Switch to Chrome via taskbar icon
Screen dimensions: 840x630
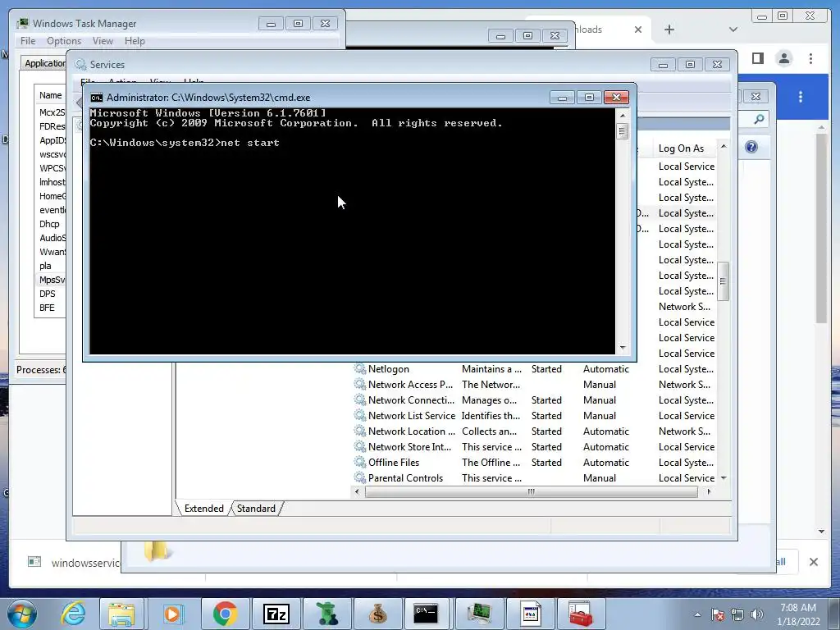[x=225, y=614]
